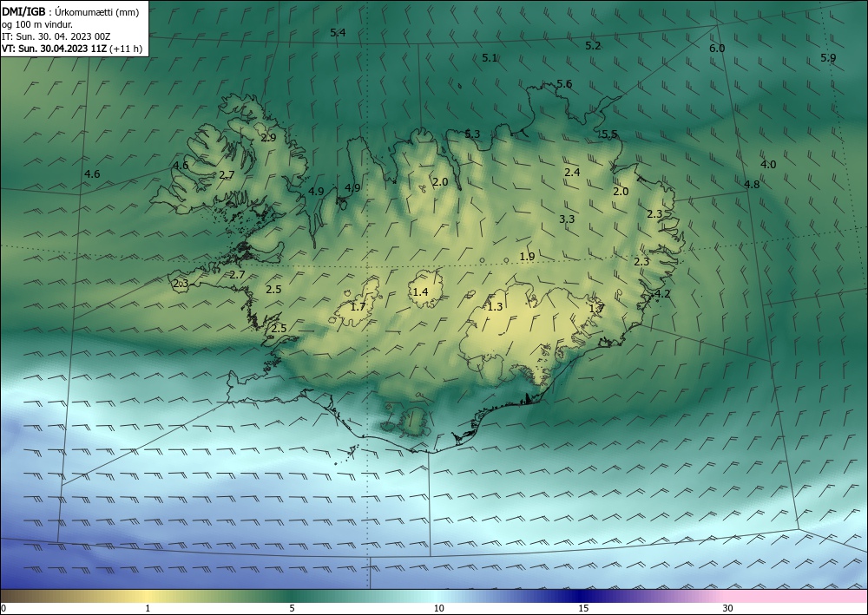
Task: Click the 5.9 value label on the map
Action: [828, 58]
